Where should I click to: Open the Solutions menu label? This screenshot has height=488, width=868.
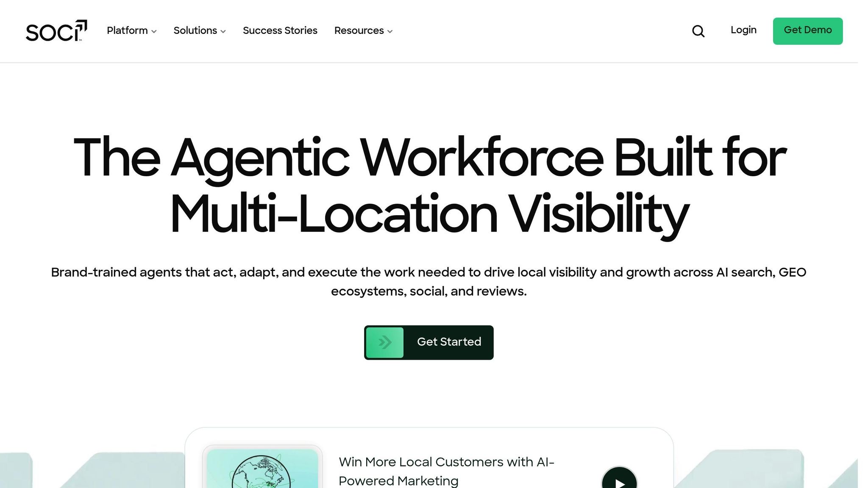pos(195,30)
